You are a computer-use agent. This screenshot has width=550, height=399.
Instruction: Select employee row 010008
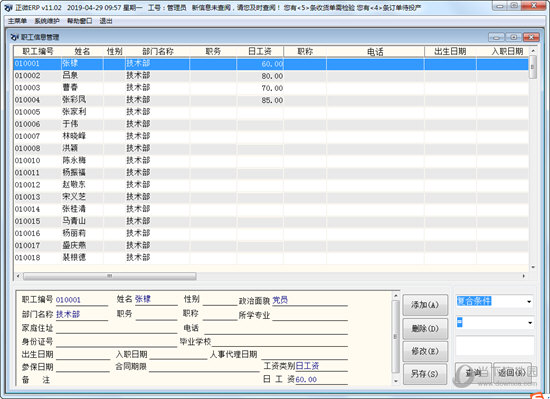click(x=271, y=148)
